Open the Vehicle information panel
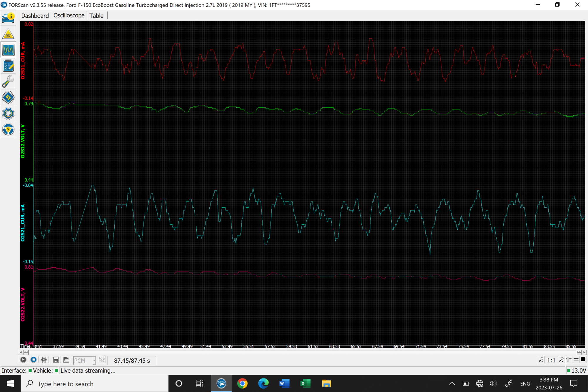The image size is (588, 392). tap(8, 17)
